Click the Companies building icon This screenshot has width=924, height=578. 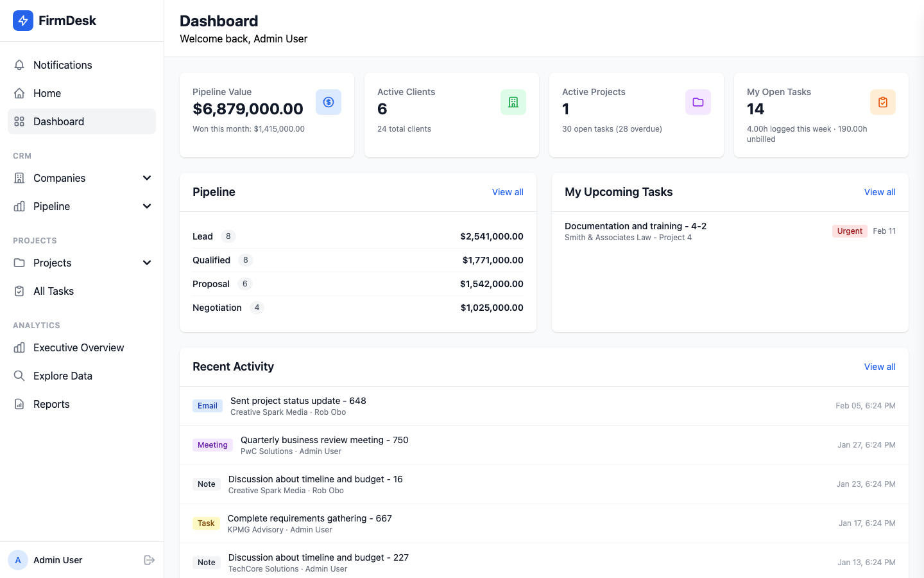click(x=19, y=178)
